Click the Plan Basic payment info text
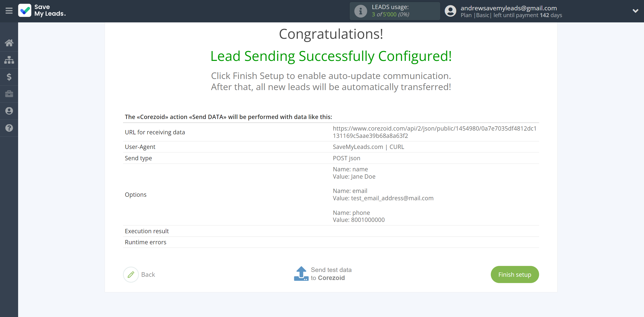The height and width of the screenshot is (317, 644). [511, 15]
